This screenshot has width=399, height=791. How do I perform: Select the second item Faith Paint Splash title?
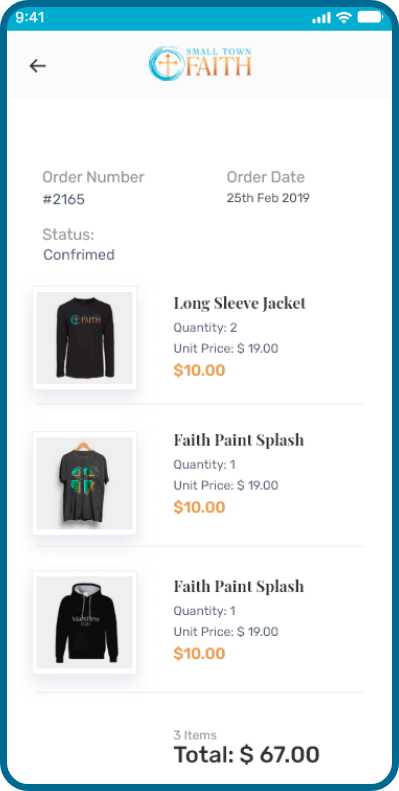(239, 440)
